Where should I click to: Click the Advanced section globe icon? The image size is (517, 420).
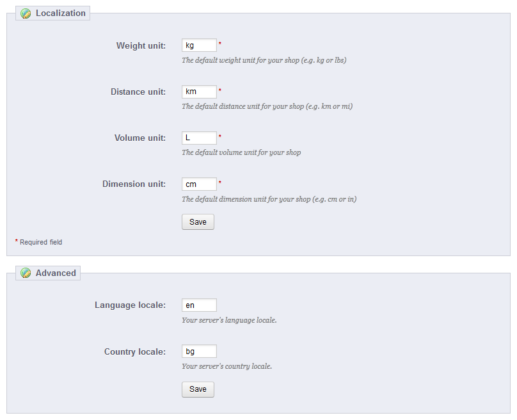(26, 273)
